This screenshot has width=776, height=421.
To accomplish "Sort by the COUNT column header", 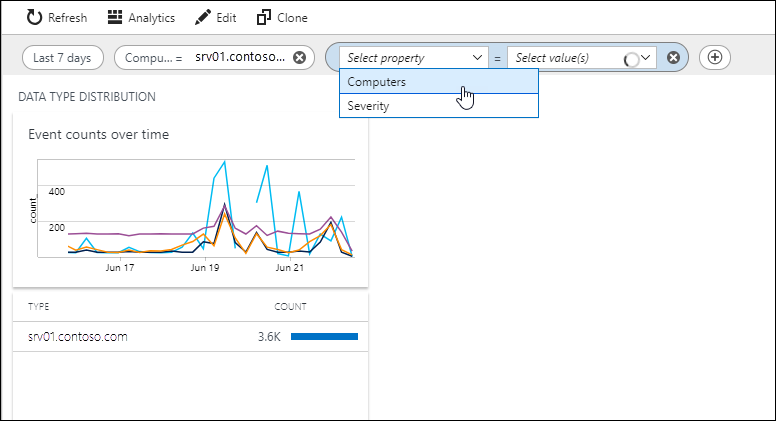I will 291,307.
